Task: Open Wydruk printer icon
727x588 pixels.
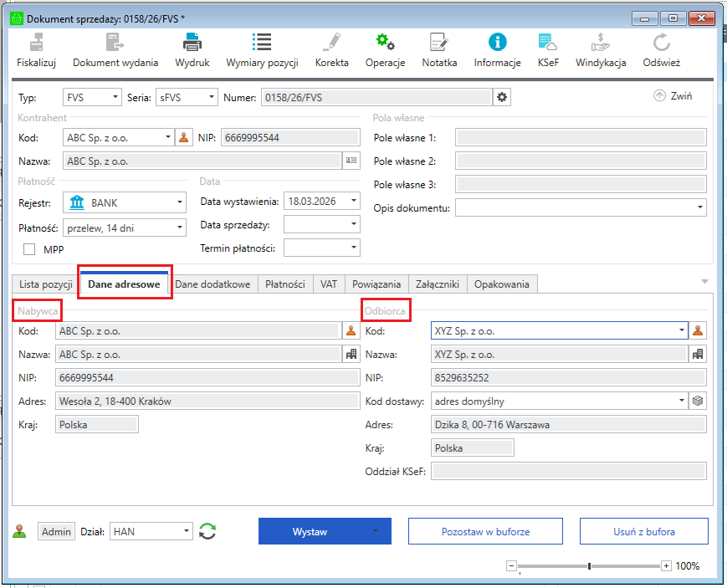Action: [192, 43]
